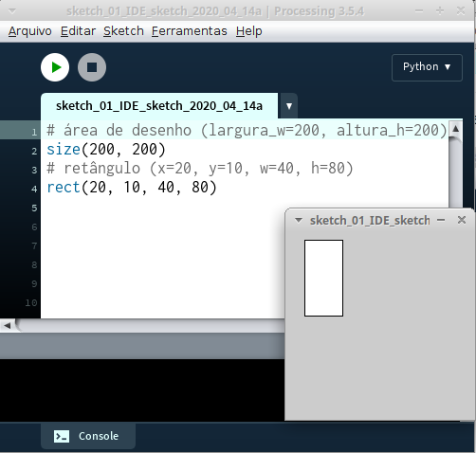Open the Sketch menu
This screenshot has height=453, width=476.
coord(123,31)
